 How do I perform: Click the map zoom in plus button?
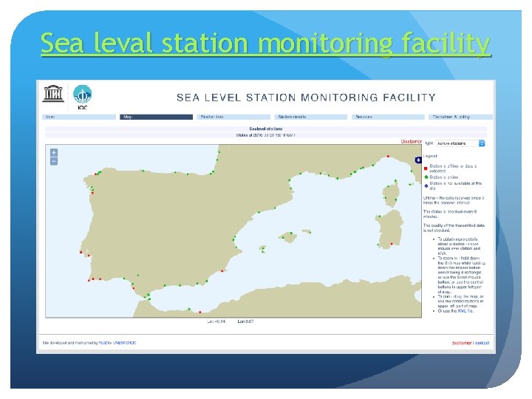point(54,153)
